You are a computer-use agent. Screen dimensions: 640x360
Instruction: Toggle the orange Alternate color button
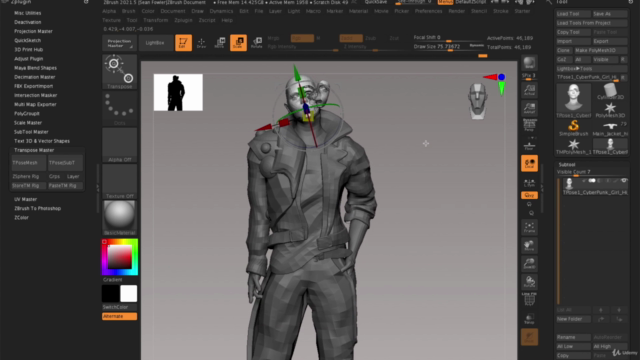pos(119,316)
